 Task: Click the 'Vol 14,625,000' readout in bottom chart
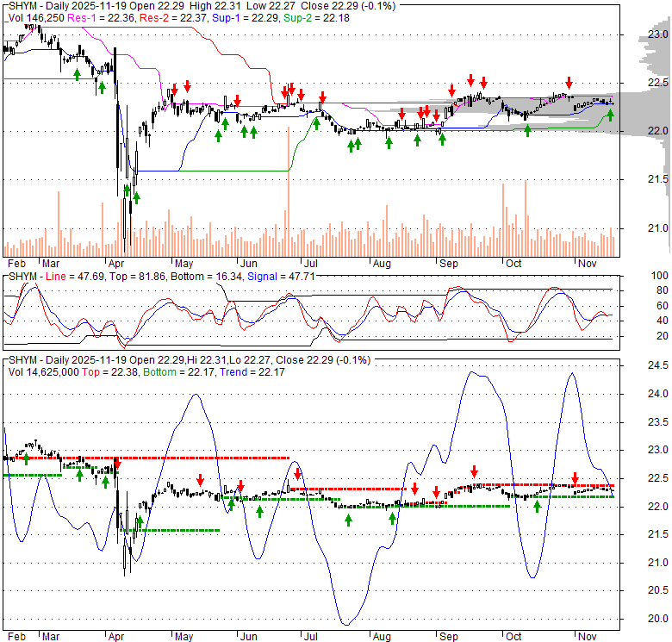pyautogui.click(x=44, y=372)
